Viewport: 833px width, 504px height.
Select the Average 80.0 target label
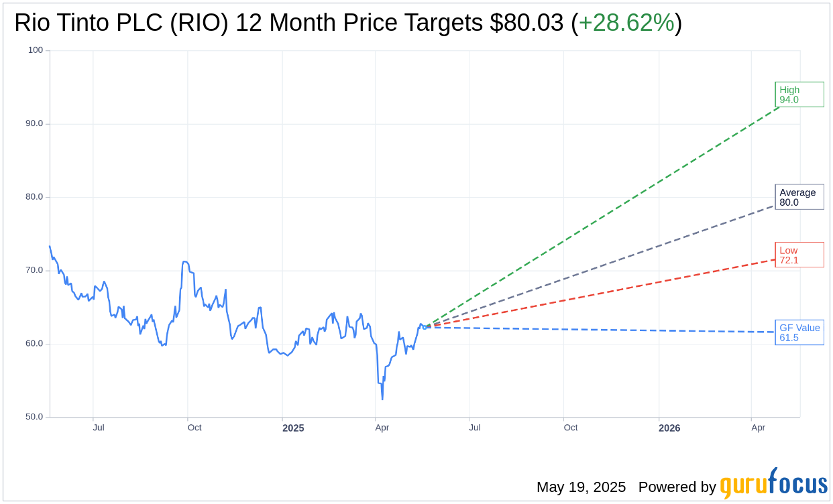[799, 197]
